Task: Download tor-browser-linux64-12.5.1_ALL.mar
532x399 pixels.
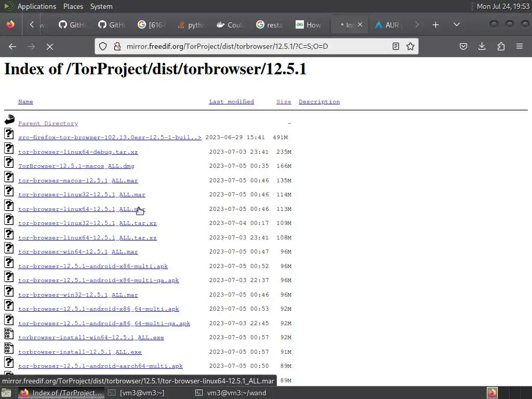Action: (82, 209)
